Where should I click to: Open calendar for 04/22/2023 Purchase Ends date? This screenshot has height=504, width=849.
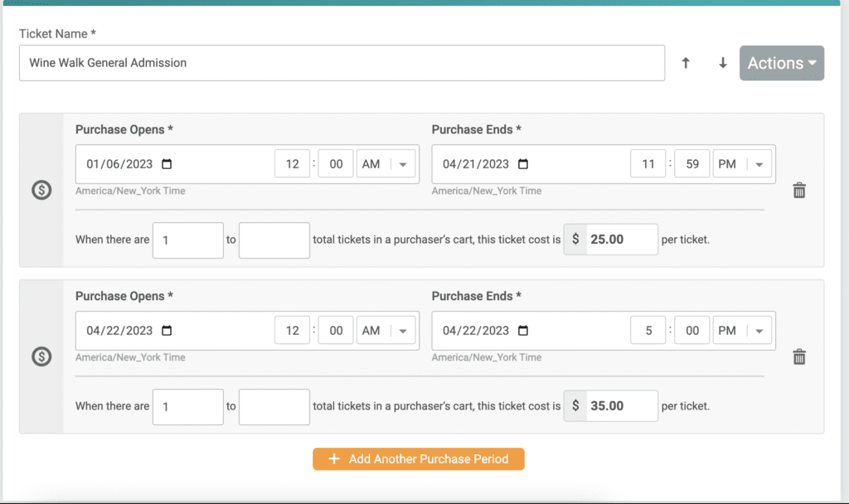(x=523, y=330)
